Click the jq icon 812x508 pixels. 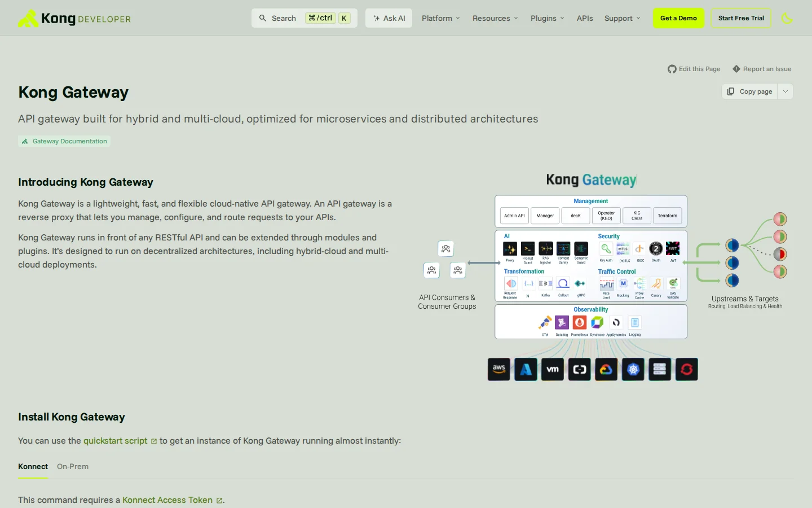pyautogui.click(x=528, y=284)
